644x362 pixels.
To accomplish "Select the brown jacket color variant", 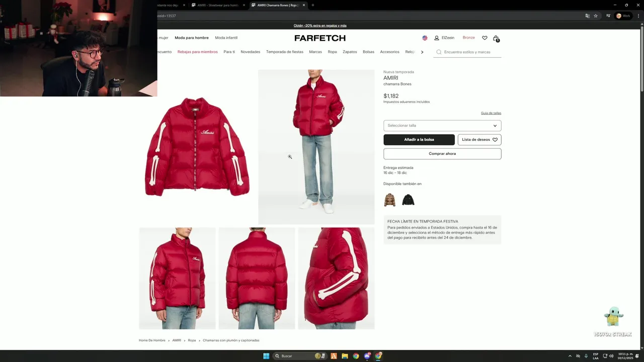I will [x=389, y=200].
